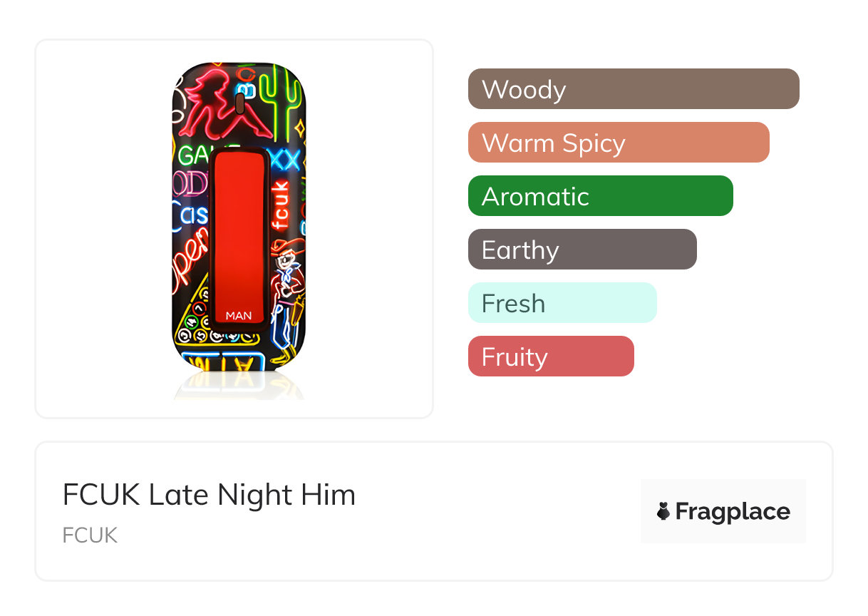
Task: Select the Woody accord bar
Action: [633, 89]
